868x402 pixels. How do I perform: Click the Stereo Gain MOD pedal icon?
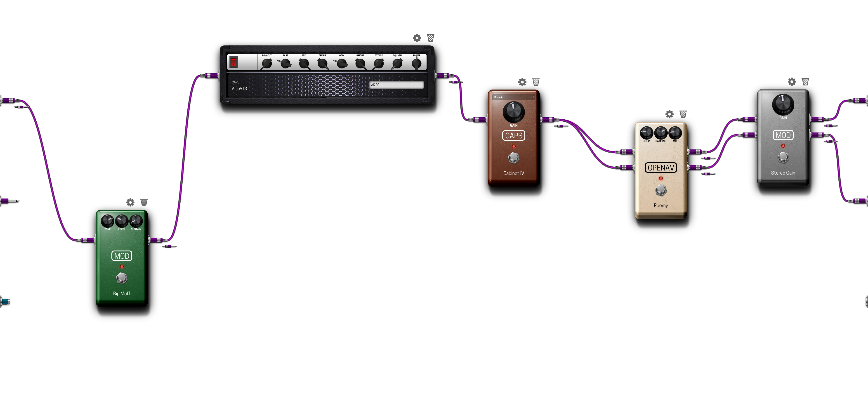tap(782, 135)
